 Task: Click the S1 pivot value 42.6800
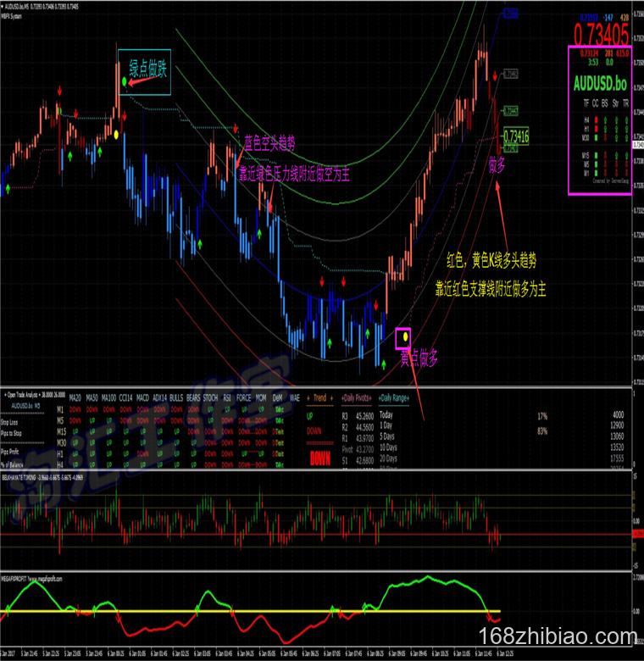[x=365, y=460]
